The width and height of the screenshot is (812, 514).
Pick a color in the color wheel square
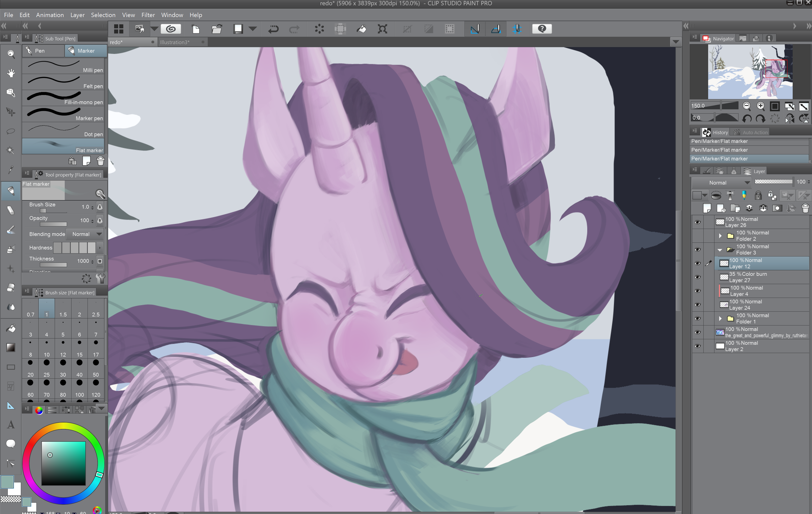63,463
